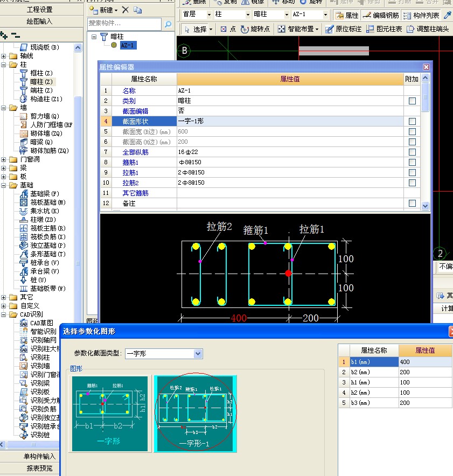Click the expand-all plus icon above tree

tap(4, 36)
